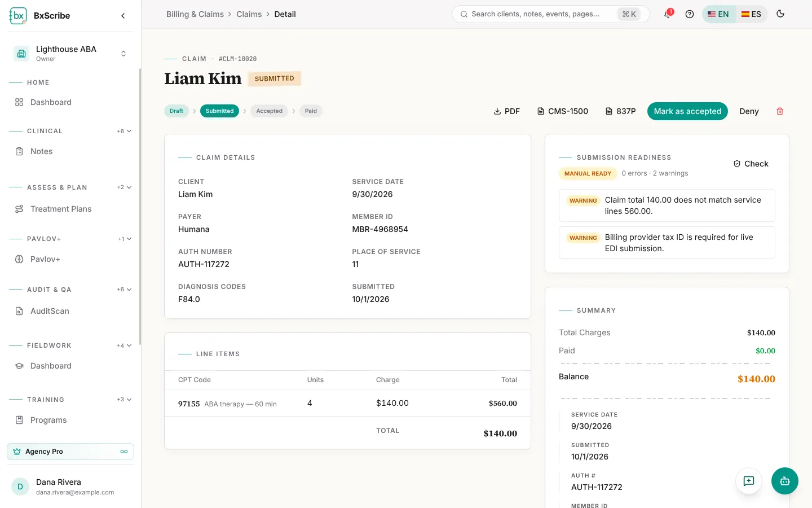Open Programs under Training

pyautogui.click(x=70, y=420)
